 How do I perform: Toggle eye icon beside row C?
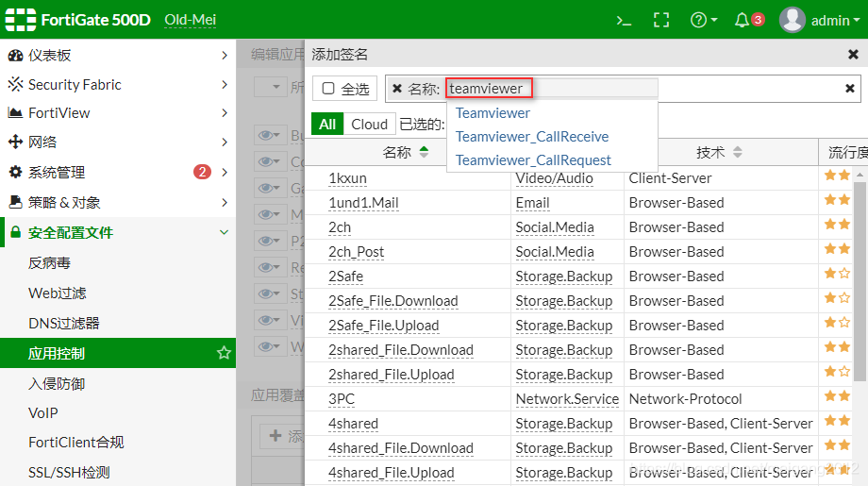point(270,161)
